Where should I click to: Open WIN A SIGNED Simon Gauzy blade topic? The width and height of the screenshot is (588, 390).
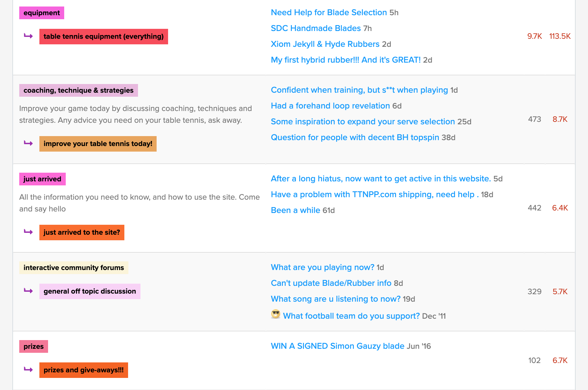click(x=337, y=346)
